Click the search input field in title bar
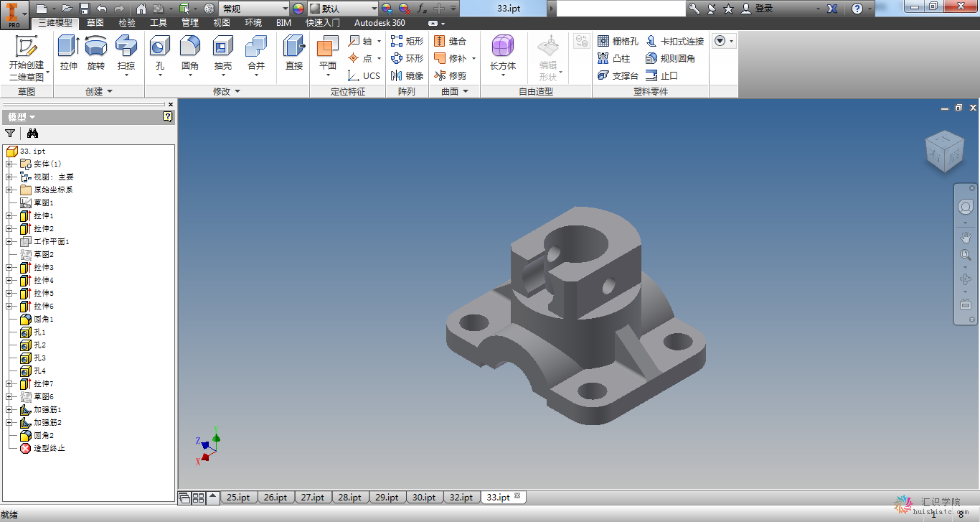 pos(621,9)
